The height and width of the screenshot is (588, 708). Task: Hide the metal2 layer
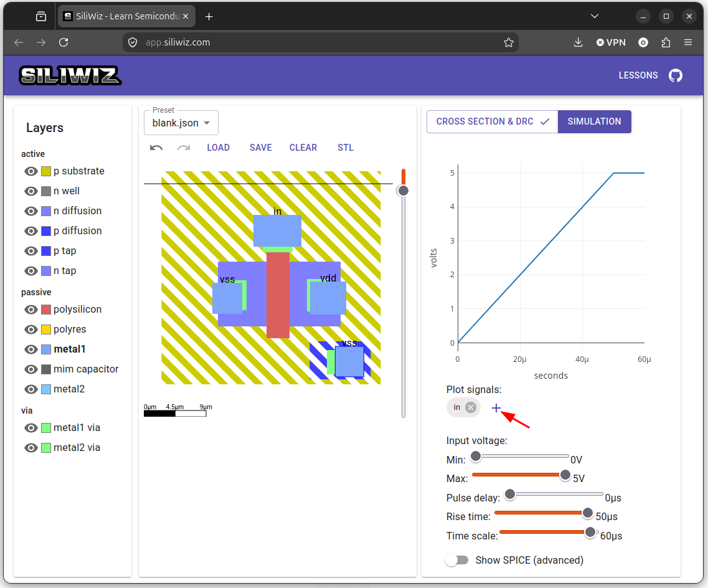[31, 389]
